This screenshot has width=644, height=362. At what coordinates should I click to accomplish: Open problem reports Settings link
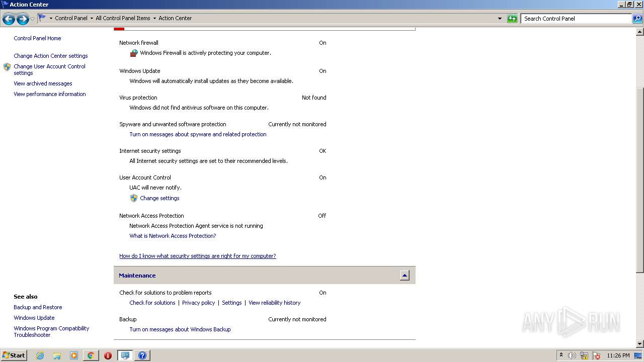(232, 303)
